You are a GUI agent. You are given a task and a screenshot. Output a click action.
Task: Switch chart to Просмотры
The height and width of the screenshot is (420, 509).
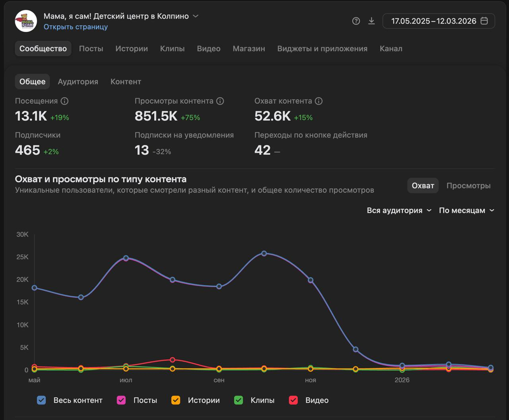tap(468, 186)
